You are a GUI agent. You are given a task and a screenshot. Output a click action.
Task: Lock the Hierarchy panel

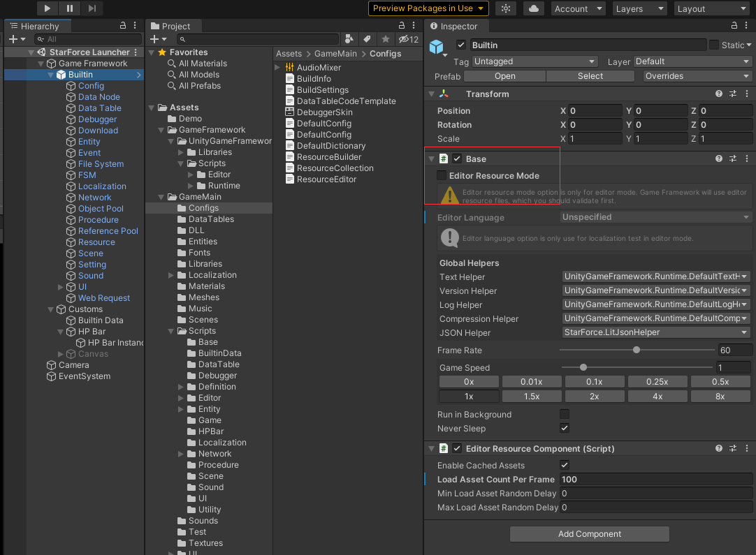point(123,26)
